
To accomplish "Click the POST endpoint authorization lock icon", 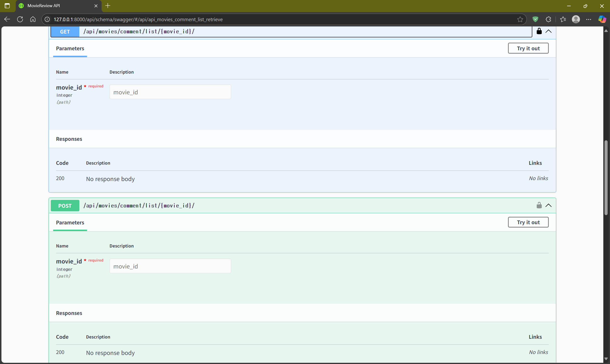I will click(539, 205).
